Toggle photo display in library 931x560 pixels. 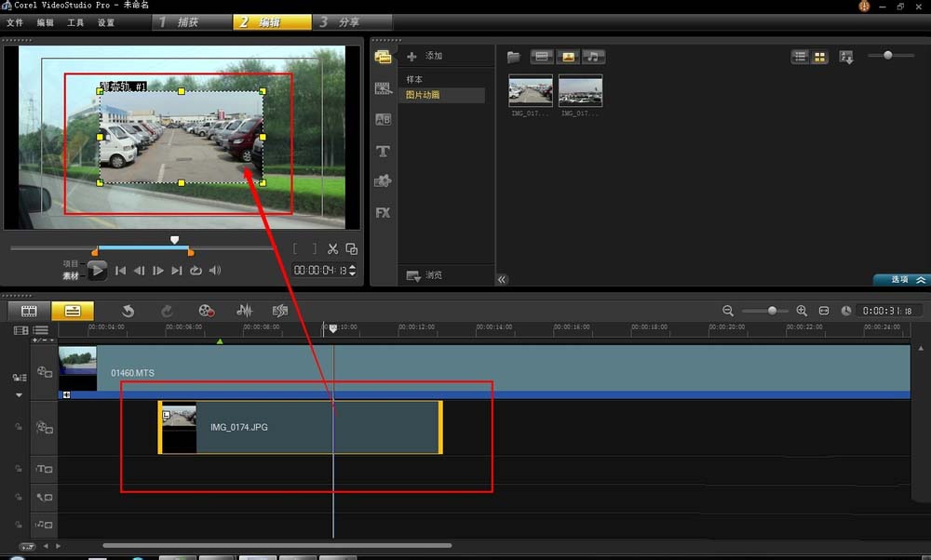coord(567,57)
